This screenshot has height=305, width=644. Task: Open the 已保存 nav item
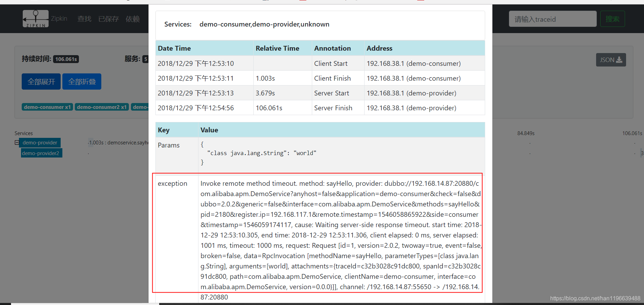pyautogui.click(x=109, y=19)
